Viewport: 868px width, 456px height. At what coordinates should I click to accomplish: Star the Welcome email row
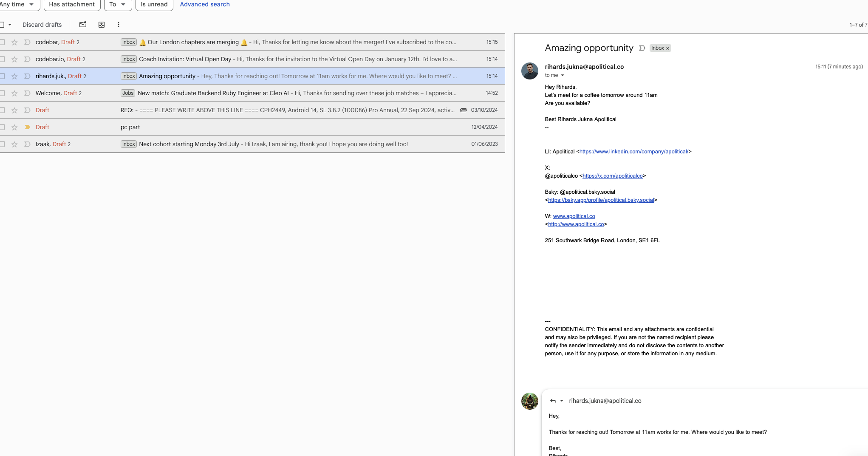(14, 93)
